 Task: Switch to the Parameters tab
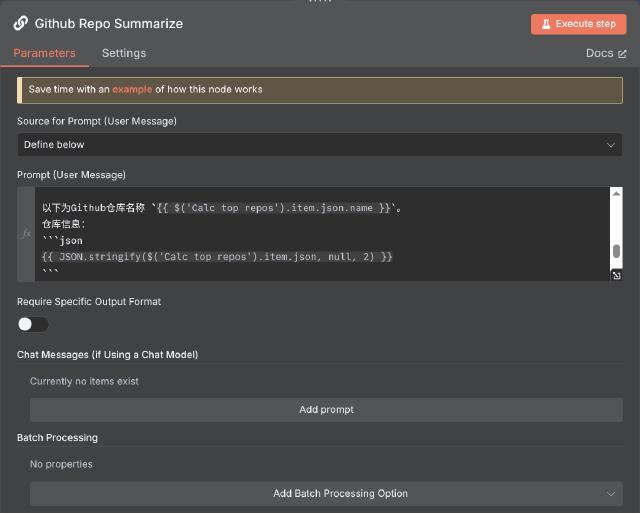coord(44,53)
